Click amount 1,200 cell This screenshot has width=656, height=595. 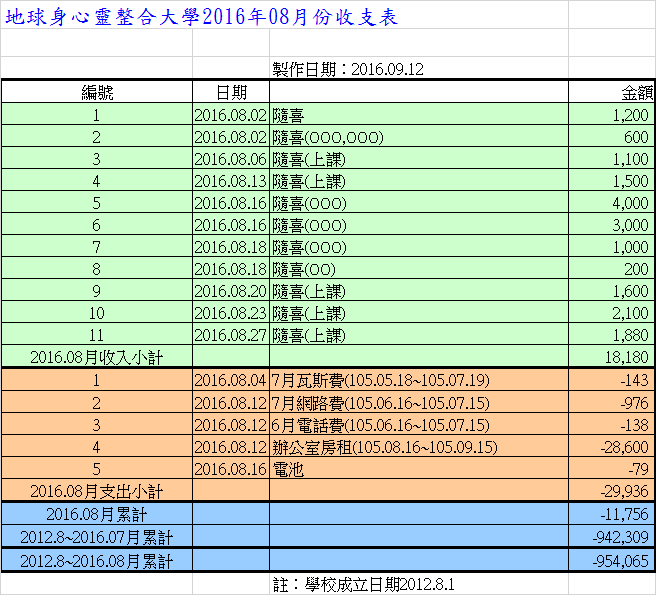coord(611,114)
